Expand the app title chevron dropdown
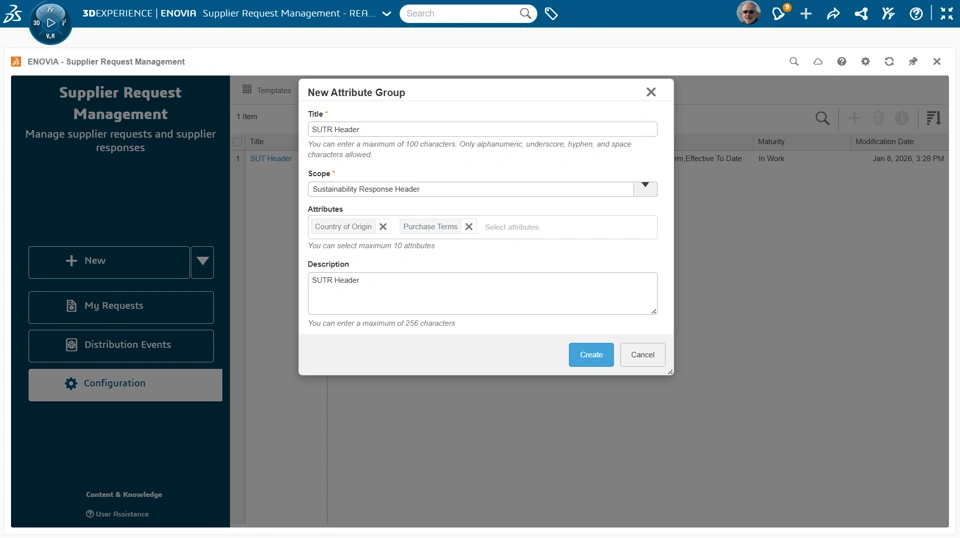This screenshot has height=538, width=960. click(x=386, y=13)
